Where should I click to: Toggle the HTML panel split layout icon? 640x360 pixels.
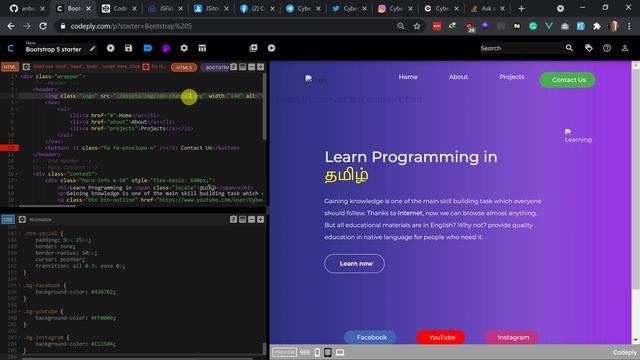pos(242,67)
